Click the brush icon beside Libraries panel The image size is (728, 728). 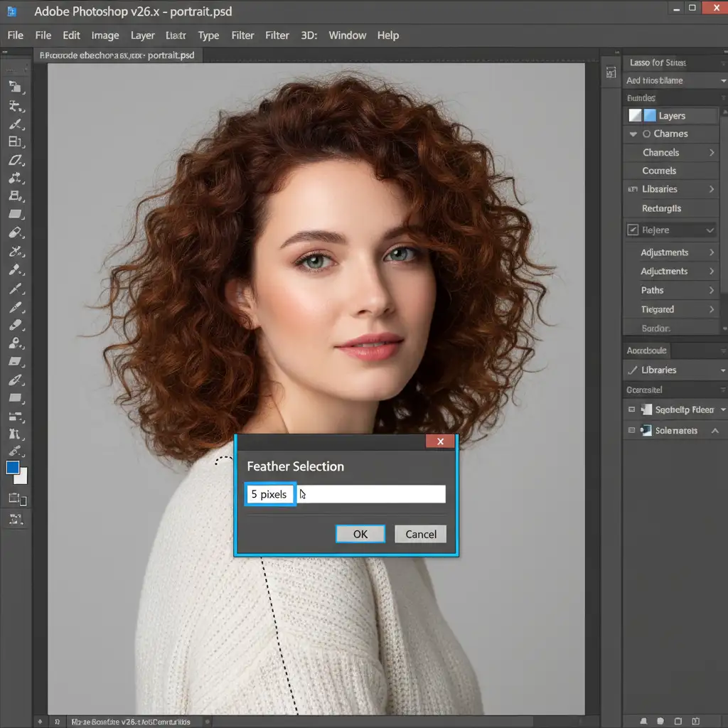tap(632, 370)
